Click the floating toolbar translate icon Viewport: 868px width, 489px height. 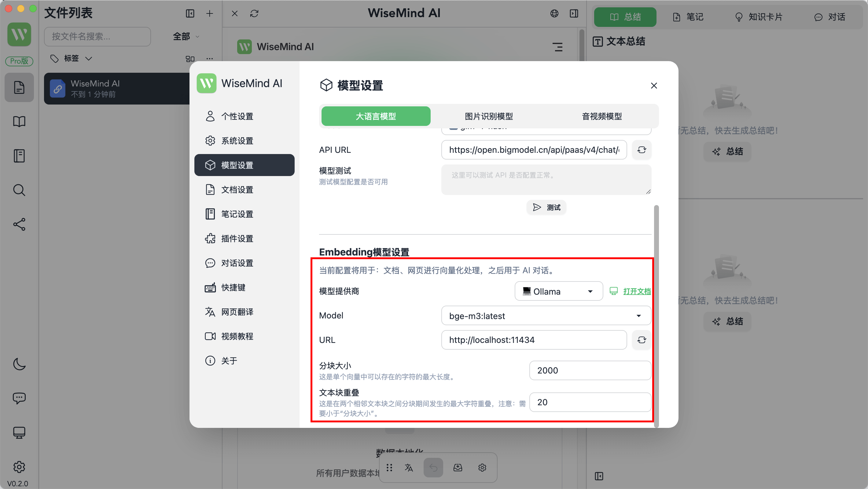(409, 467)
